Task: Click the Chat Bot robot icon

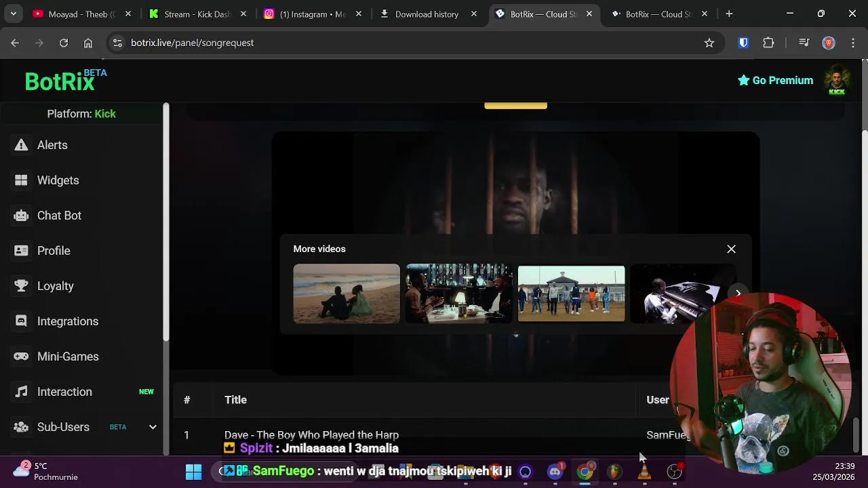Action: click(x=22, y=216)
